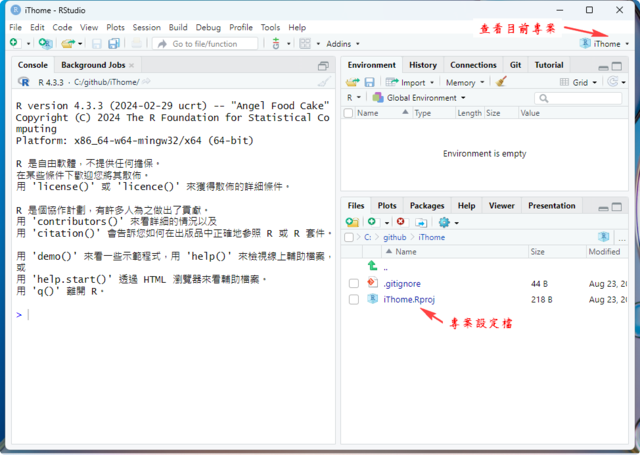Viewport: 640px width, 455px height.
Task: Switch to the Viewer tab
Action: click(502, 206)
